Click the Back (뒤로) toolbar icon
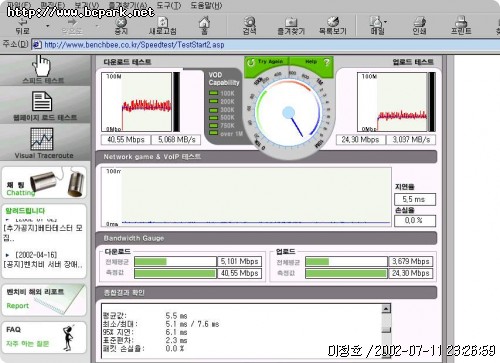This screenshot has height=363, width=500. 22,22
